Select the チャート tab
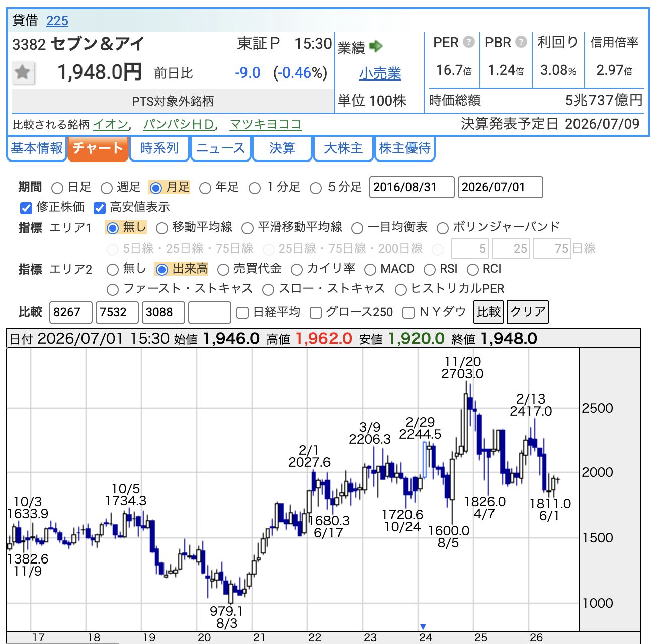657x644 pixels. coord(98,148)
